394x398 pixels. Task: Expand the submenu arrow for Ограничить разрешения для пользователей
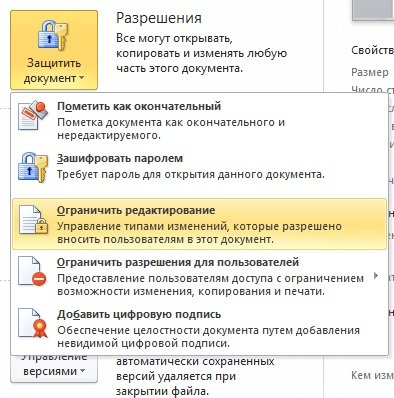click(376, 276)
